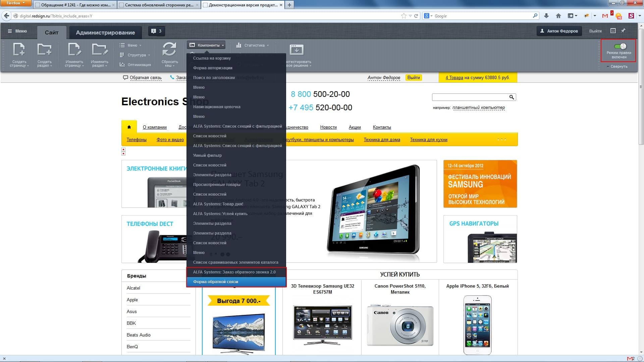Screen dimensions: 644x362
Task: Select ALFA Systems: Заказ обратного звонка 2.0
Action: point(236,272)
